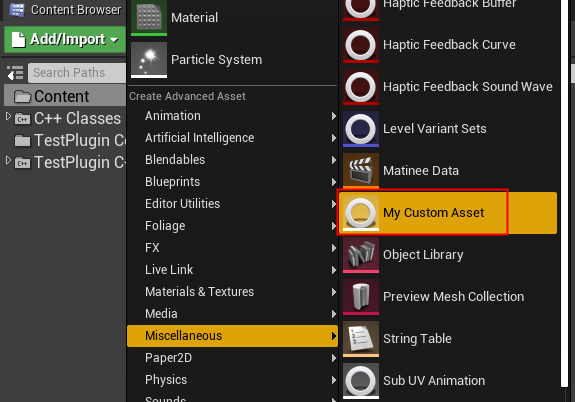575x402 pixels.
Task: Click the Particle System thumbnail icon
Action: [149, 60]
